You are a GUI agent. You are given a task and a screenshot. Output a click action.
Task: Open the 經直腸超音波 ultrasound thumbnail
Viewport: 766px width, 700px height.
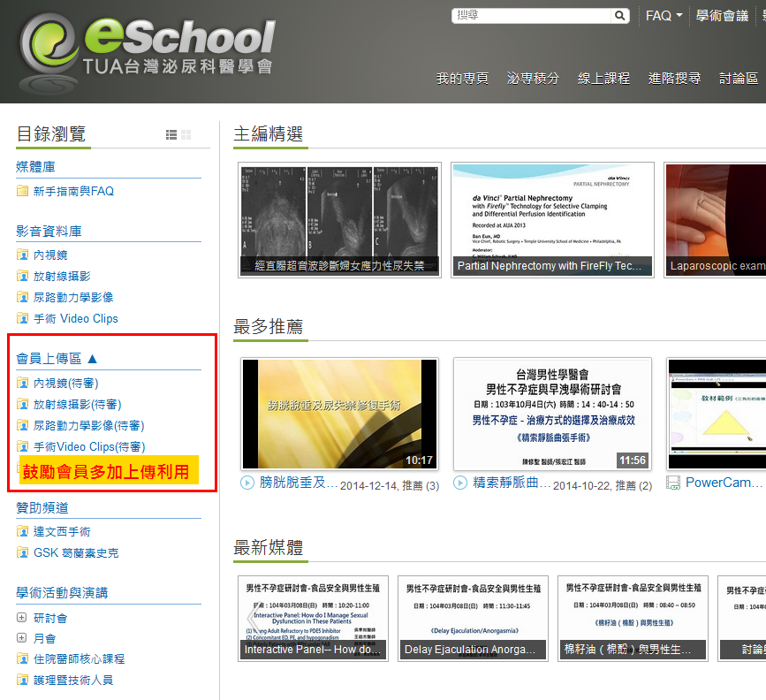pyautogui.click(x=339, y=220)
